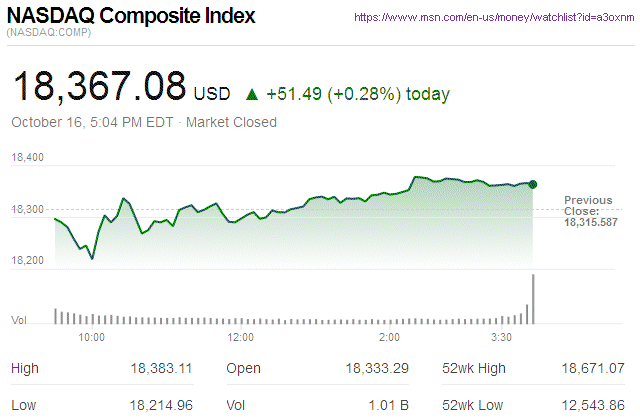Click the High value 18,383.11
This screenshot has height=420, width=640.
162,369
